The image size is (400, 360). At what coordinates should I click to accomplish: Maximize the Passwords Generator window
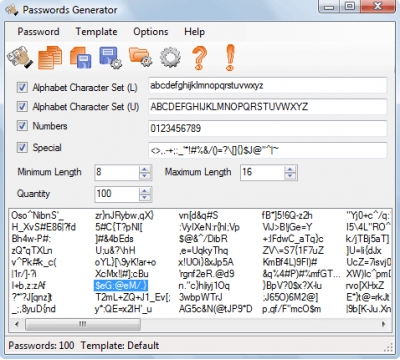pyautogui.click(x=350, y=7)
